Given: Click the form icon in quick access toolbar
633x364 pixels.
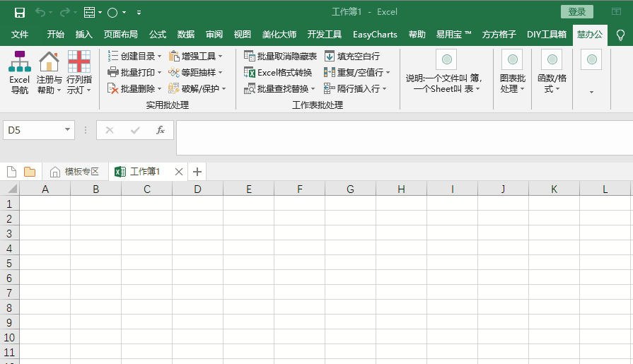Looking at the screenshot, I should click(89, 13).
